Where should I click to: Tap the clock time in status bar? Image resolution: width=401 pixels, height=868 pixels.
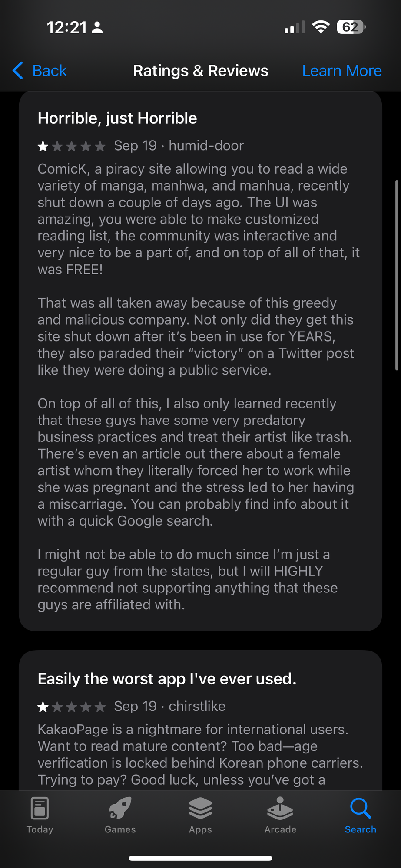[x=67, y=28]
